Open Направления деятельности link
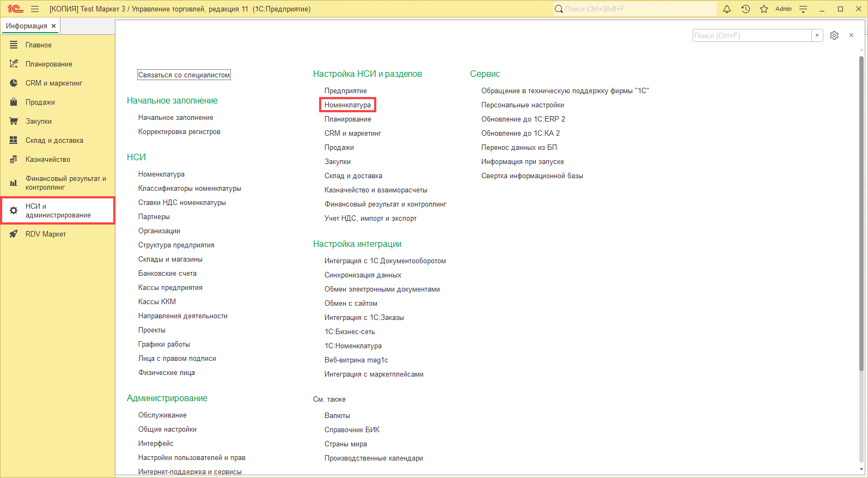 click(x=183, y=316)
